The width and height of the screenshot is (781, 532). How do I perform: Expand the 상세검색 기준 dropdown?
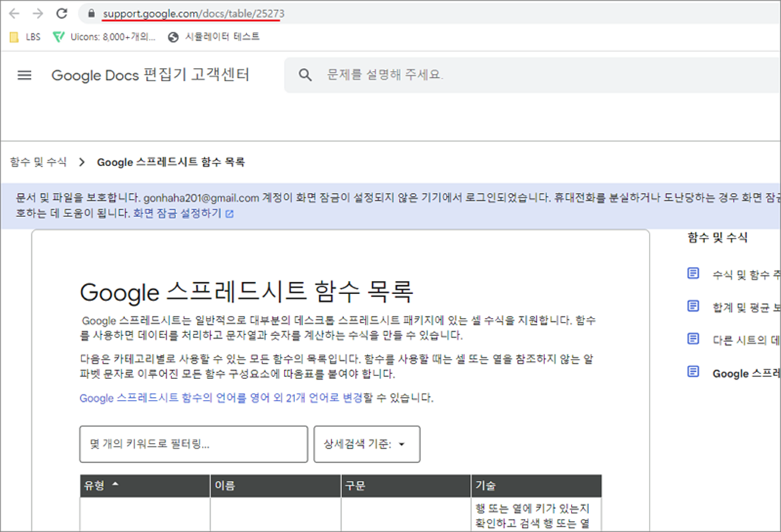pos(367,444)
